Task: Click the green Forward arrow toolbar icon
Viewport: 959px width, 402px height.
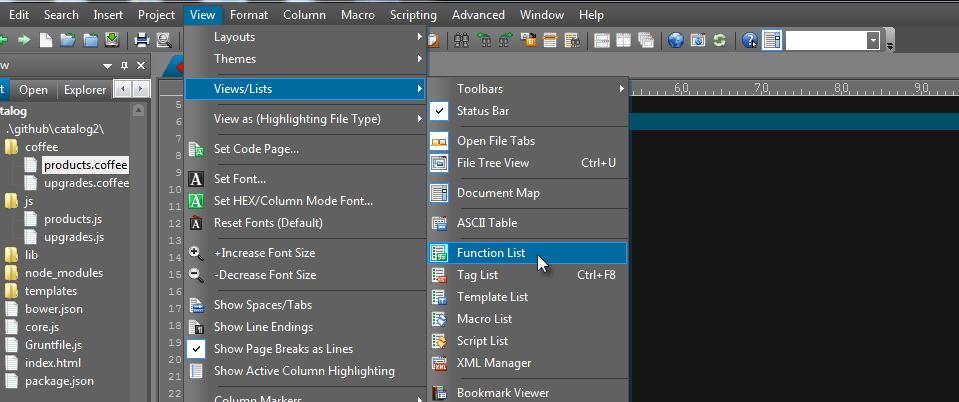Action: point(24,40)
